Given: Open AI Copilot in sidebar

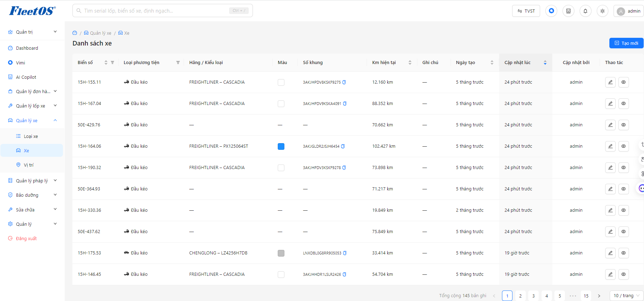Looking at the screenshot, I should [32, 77].
